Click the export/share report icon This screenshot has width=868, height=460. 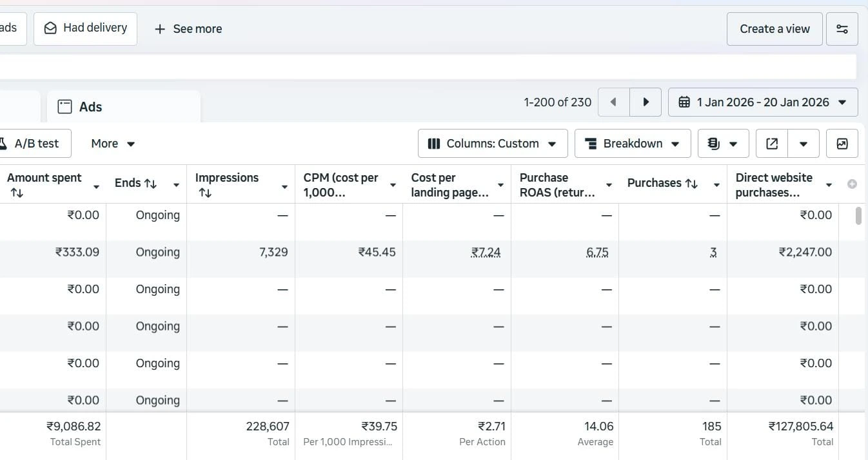tap(772, 144)
